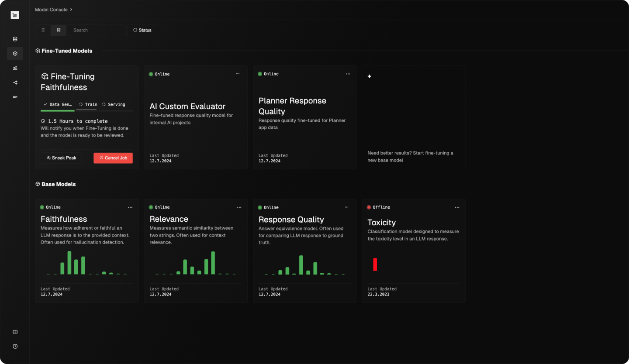The image size is (629, 364).
Task: Open the Relevance model card title
Action: pos(169,219)
